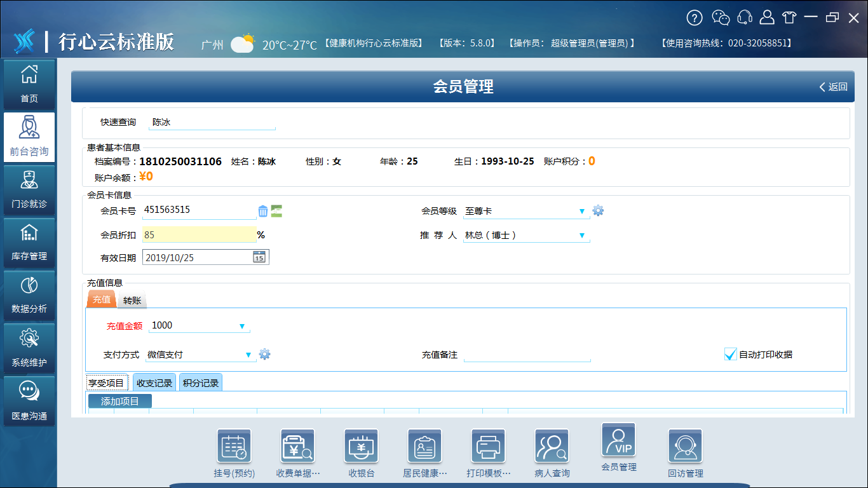Open the help question mark icon

click(695, 18)
